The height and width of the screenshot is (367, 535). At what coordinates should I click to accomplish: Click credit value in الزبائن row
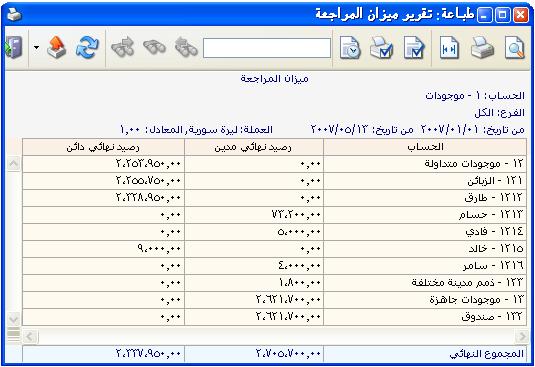click(148, 181)
